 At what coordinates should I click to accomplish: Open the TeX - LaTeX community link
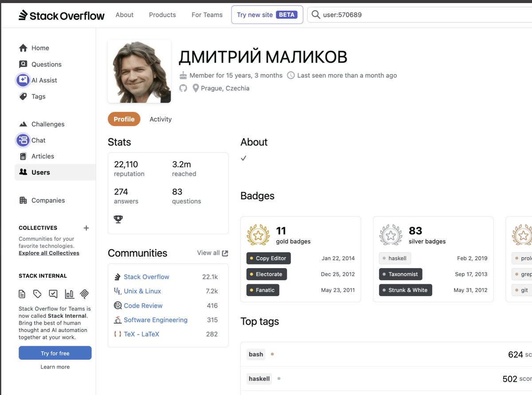click(141, 334)
